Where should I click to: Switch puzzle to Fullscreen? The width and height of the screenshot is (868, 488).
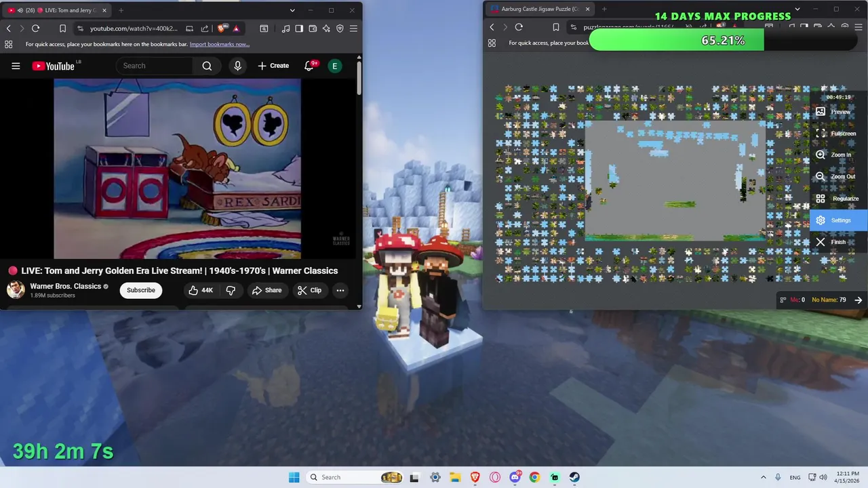[x=839, y=134]
